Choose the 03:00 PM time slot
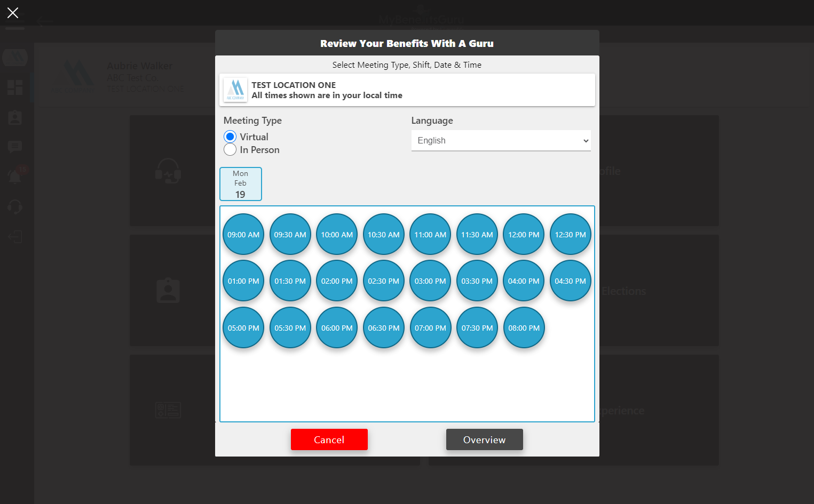Screen dimensions: 814x504 pyautogui.click(x=430, y=281)
